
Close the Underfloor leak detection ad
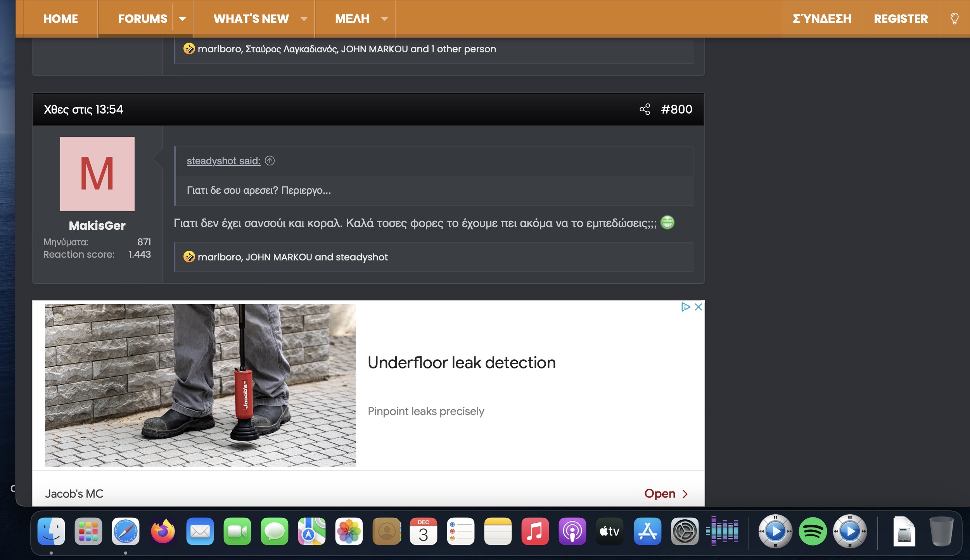(699, 307)
